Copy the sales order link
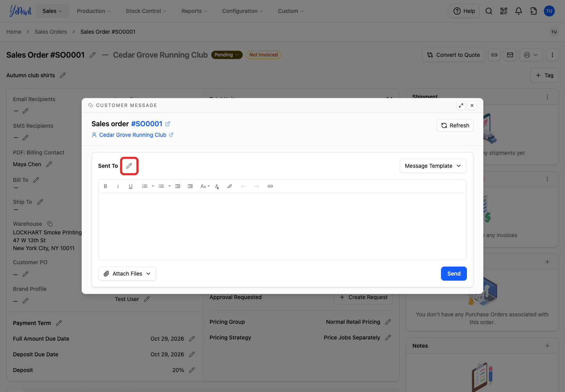This screenshot has height=392, width=565. (x=494, y=55)
